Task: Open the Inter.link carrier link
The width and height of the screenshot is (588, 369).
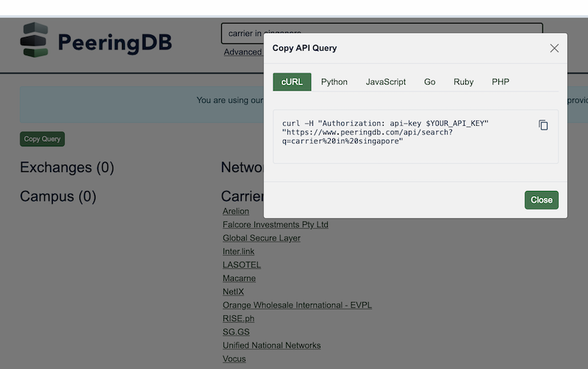Action: (x=238, y=251)
